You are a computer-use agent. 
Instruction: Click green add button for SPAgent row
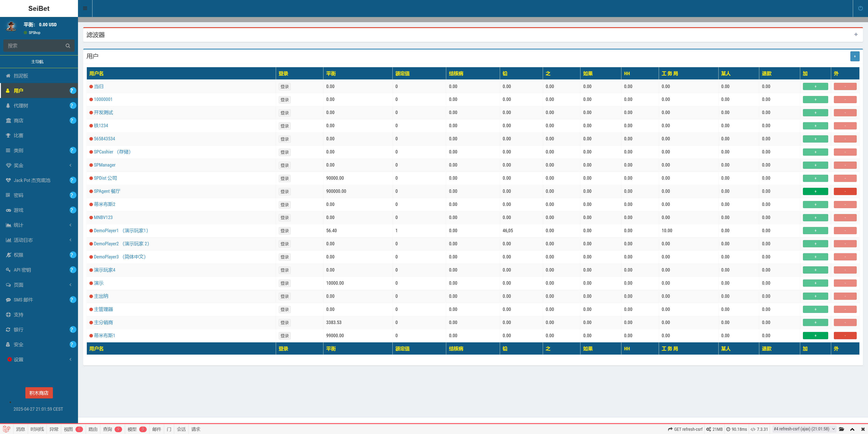coord(815,191)
